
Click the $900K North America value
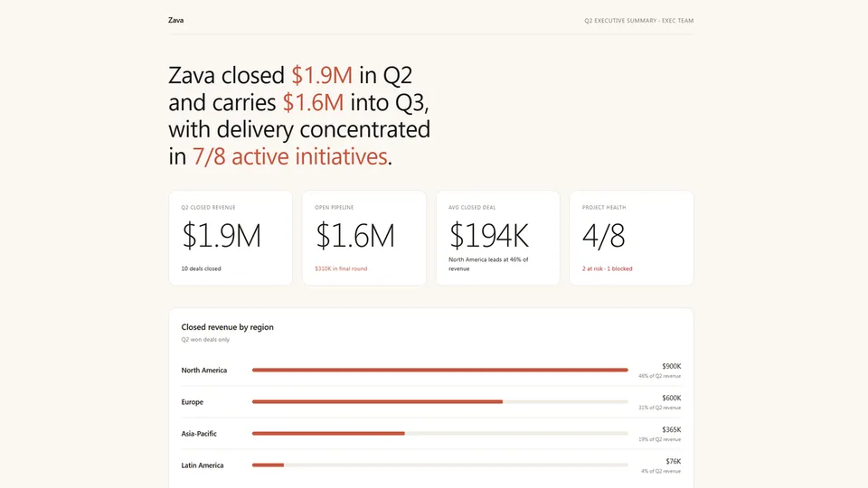[672, 366]
